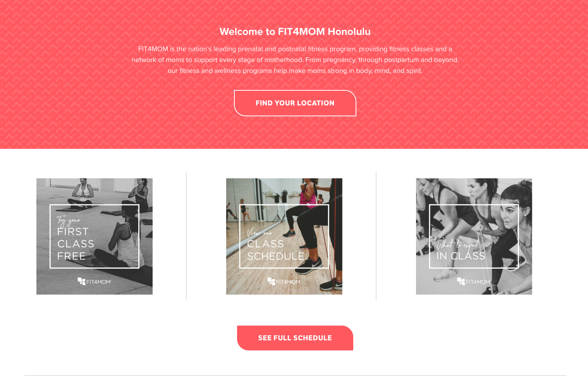Click the FIT4MOM description paragraph
Screen dimensions: 588x376
pyautogui.click(x=295, y=60)
